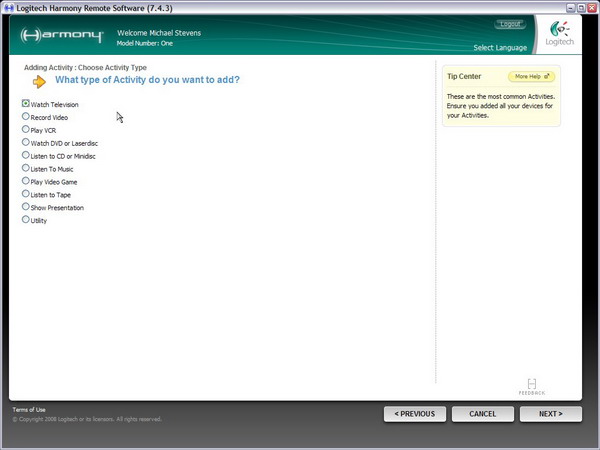Click the Logitech logo
600x450 pixels.
pos(559,34)
